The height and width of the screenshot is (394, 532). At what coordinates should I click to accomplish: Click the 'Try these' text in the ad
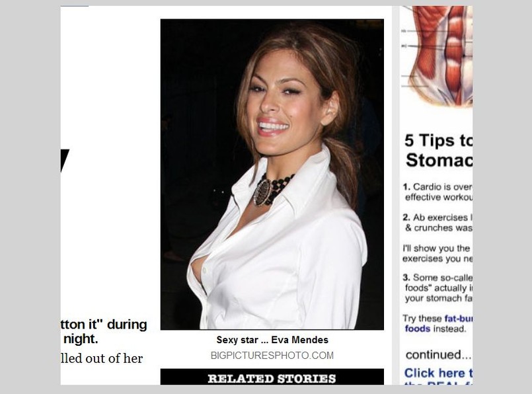422,319
